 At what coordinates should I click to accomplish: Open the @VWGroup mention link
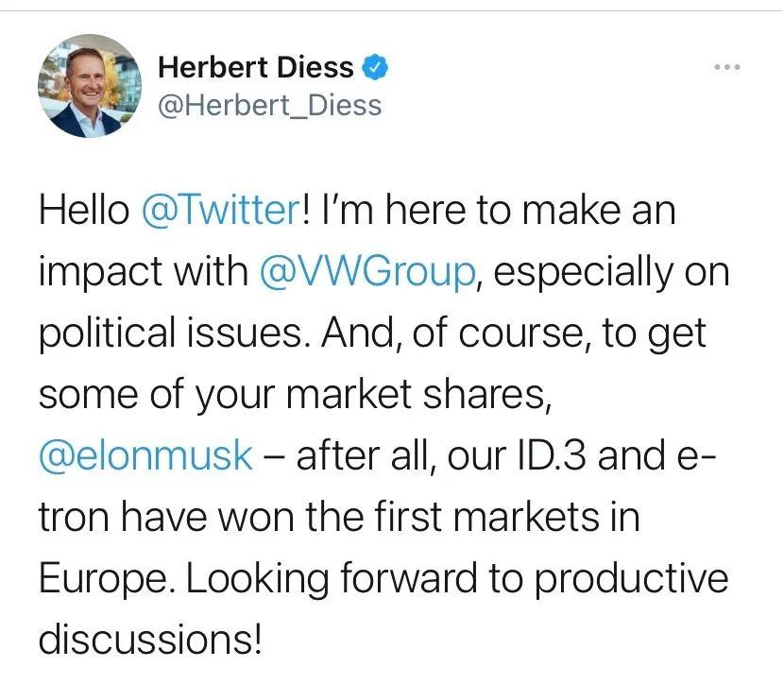pyautogui.click(x=365, y=272)
